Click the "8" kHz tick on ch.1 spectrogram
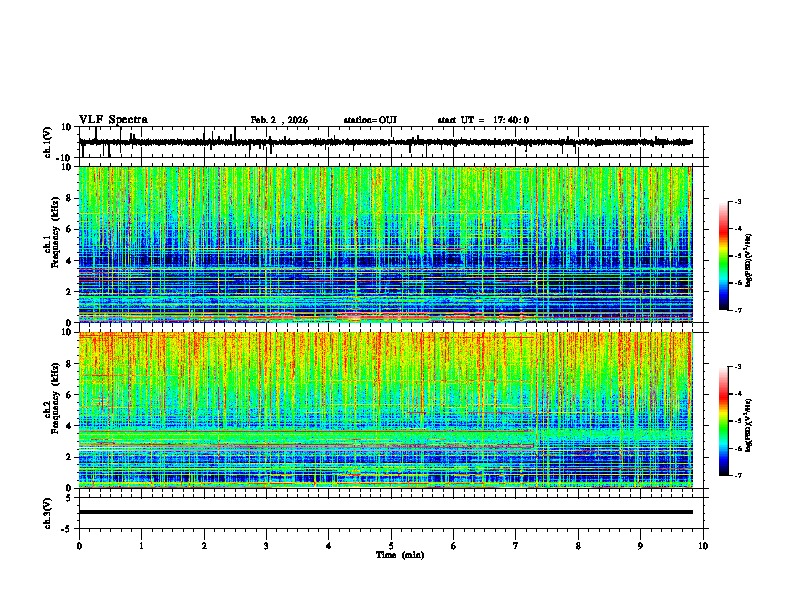 69,198
